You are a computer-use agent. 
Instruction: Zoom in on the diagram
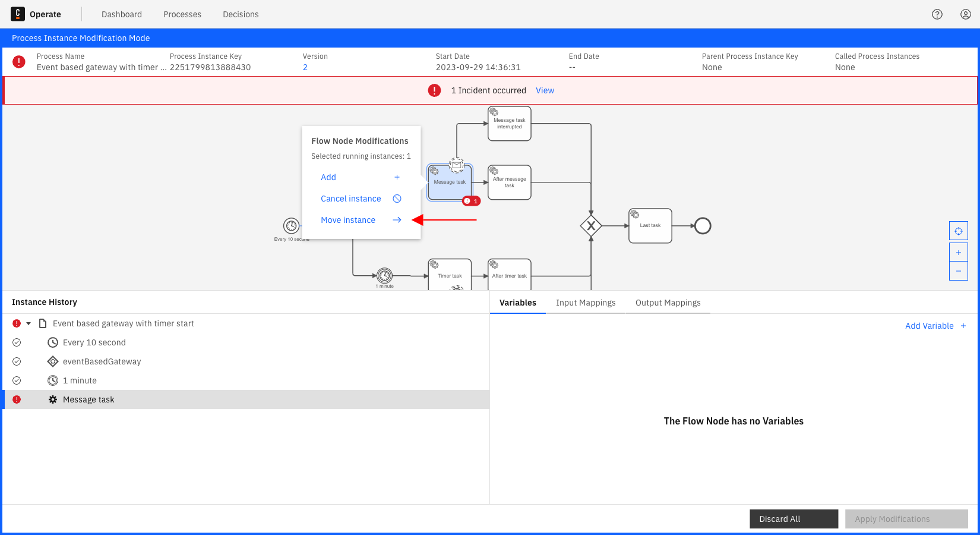[x=958, y=252]
